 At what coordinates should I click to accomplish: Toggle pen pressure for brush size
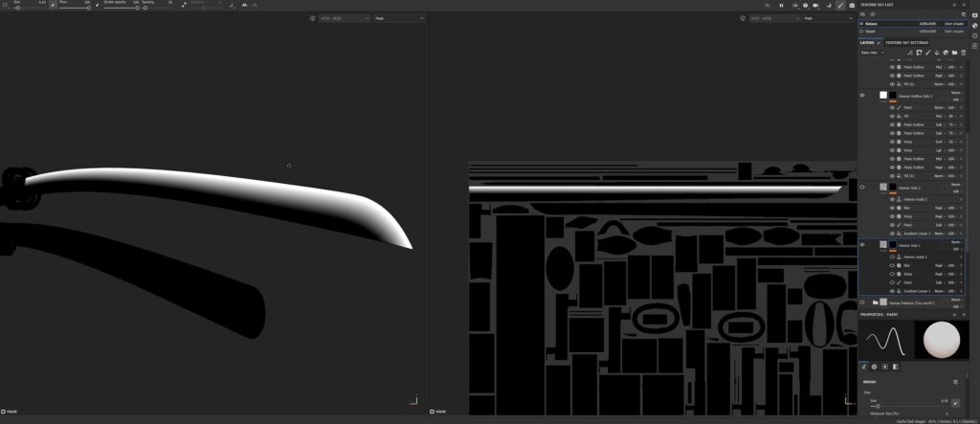54,5
